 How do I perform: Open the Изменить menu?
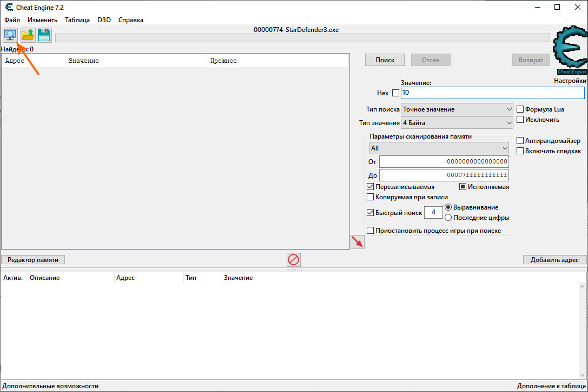[x=42, y=20]
